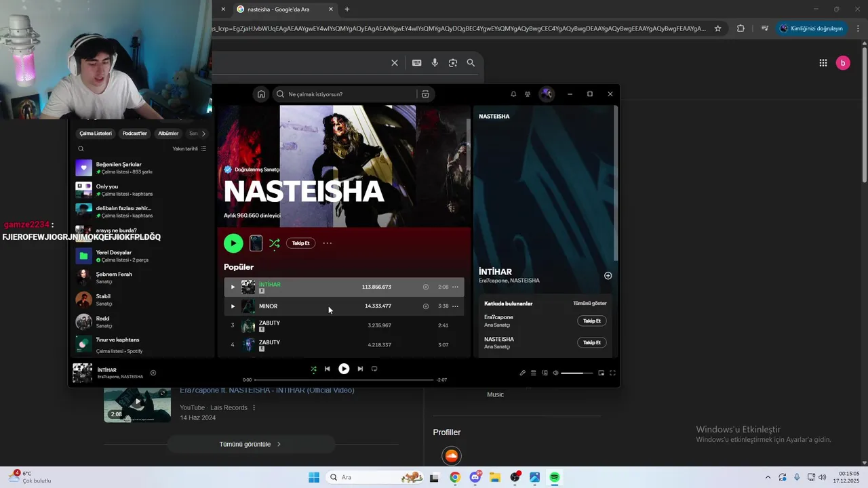
Task: Open Only you playlist
Action: tap(141, 190)
